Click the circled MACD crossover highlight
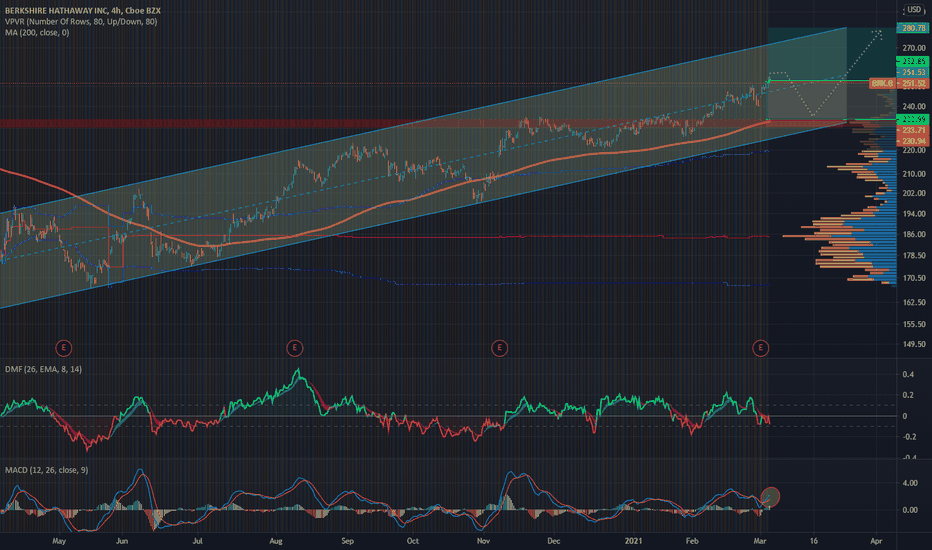 click(770, 497)
